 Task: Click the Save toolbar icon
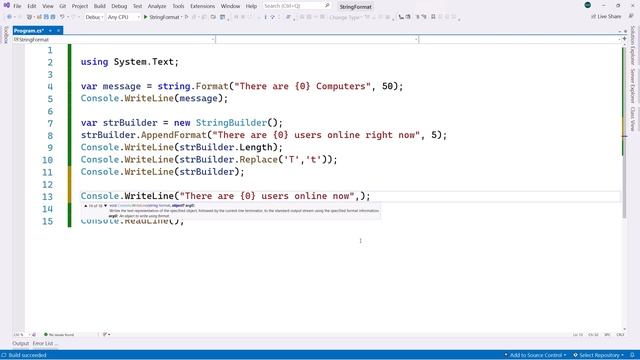click(46, 17)
